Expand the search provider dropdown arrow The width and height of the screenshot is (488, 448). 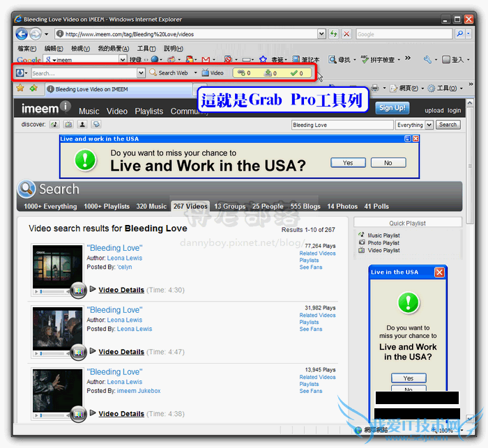468,34
